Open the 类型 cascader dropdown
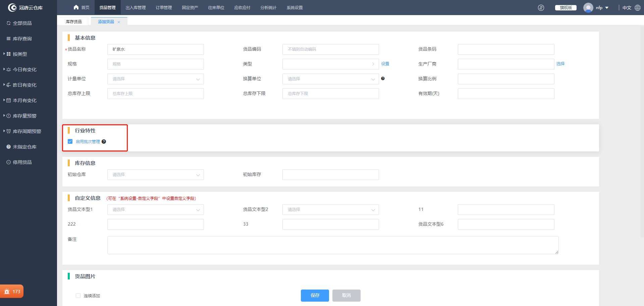Screen dimensions: 644x306 (331, 64)
